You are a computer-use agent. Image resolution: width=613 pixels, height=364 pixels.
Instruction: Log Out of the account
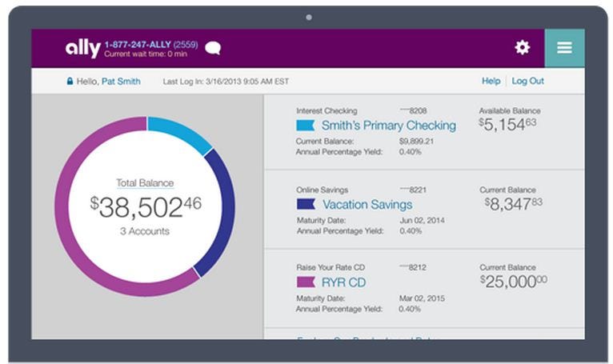click(528, 81)
